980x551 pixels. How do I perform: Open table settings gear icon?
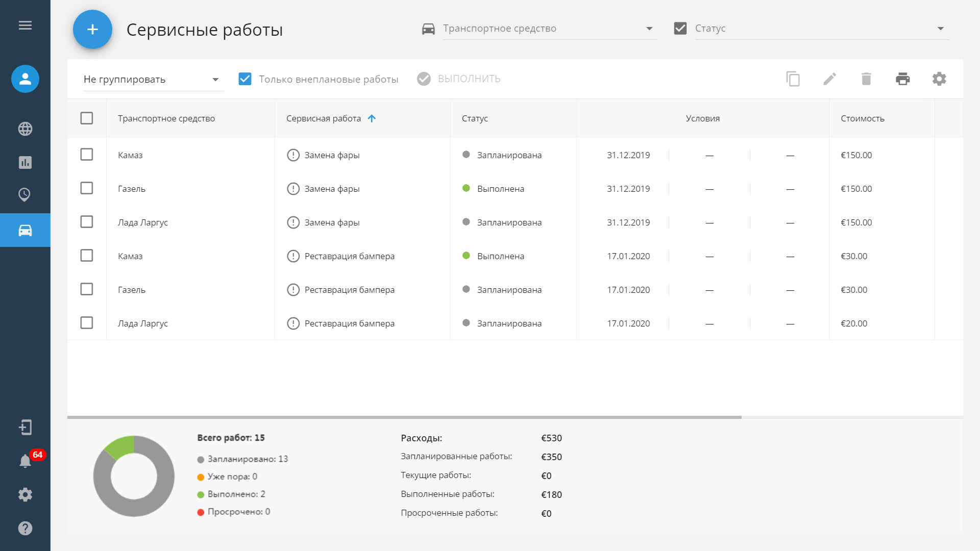coord(939,79)
